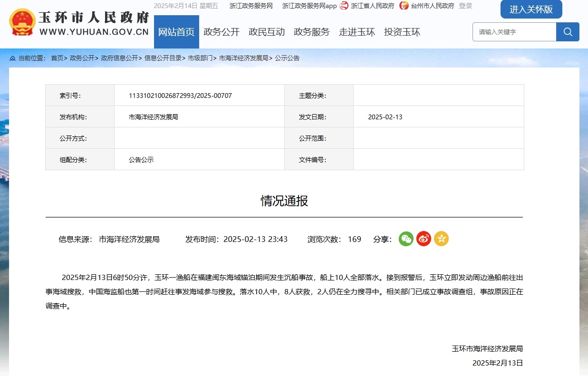Open the 投资玉环 section
Viewport: 588px width, 376px height.
402,32
